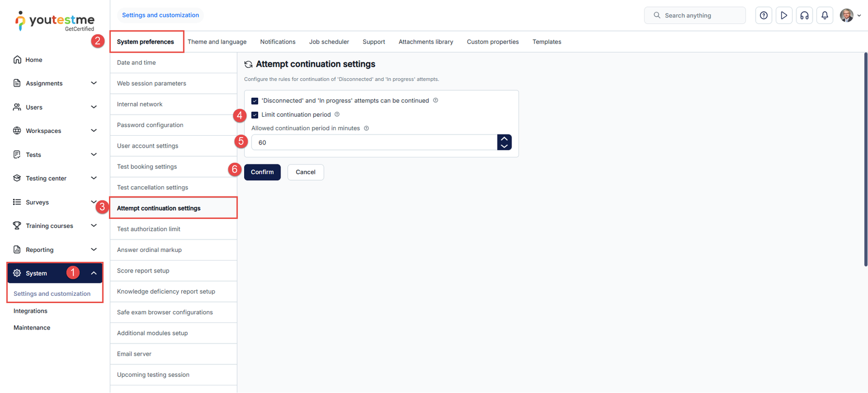The height and width of the screenshot is (393, 868).
Task: Open the help question mark icon
Action: 764,16
